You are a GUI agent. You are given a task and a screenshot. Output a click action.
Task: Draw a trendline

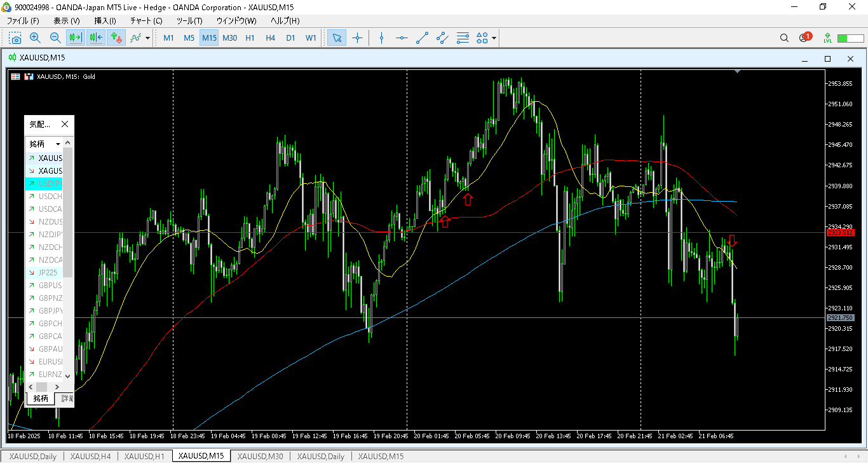(422, 38)
